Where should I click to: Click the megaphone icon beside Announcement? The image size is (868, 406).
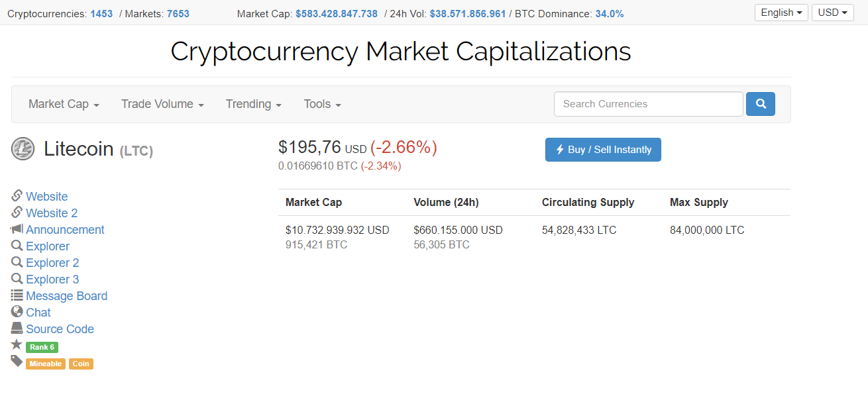[17, 229]
